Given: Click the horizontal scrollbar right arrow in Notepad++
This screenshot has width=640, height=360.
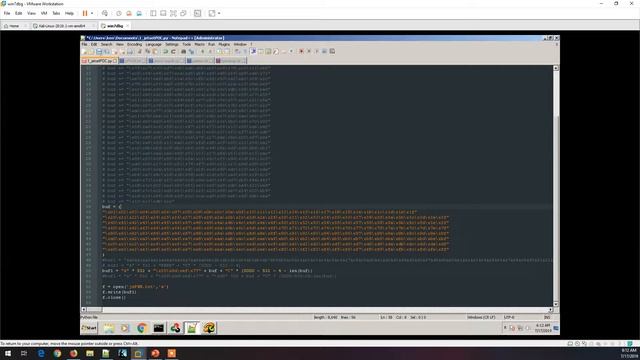Looking at the screenshot, I should coord(550,310).
